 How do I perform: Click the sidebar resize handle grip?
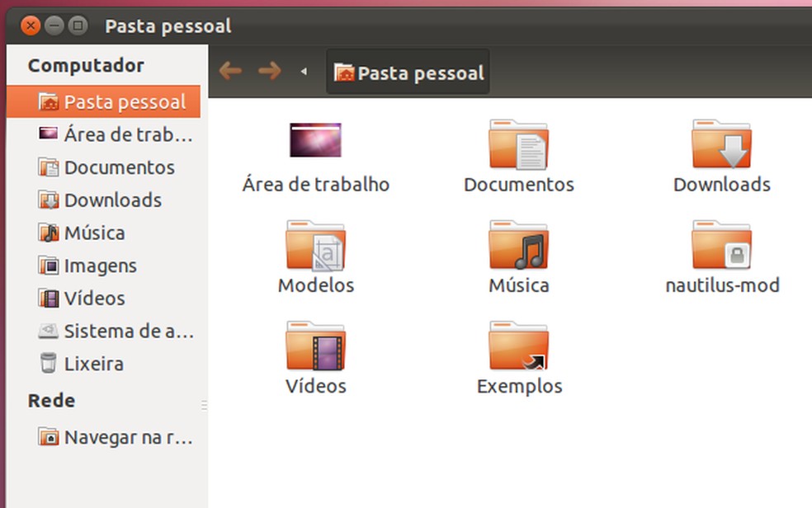click(204, 405)
